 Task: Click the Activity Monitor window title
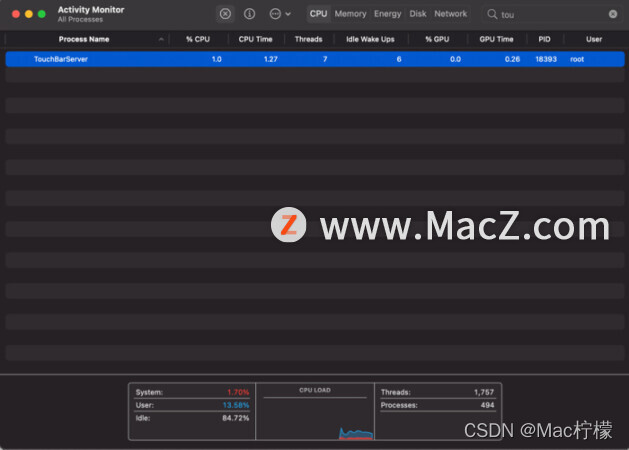point(91,10)
